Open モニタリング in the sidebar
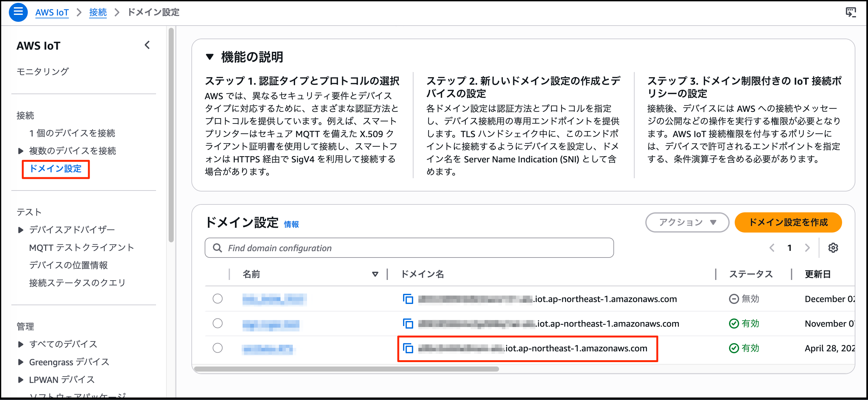 43,71
